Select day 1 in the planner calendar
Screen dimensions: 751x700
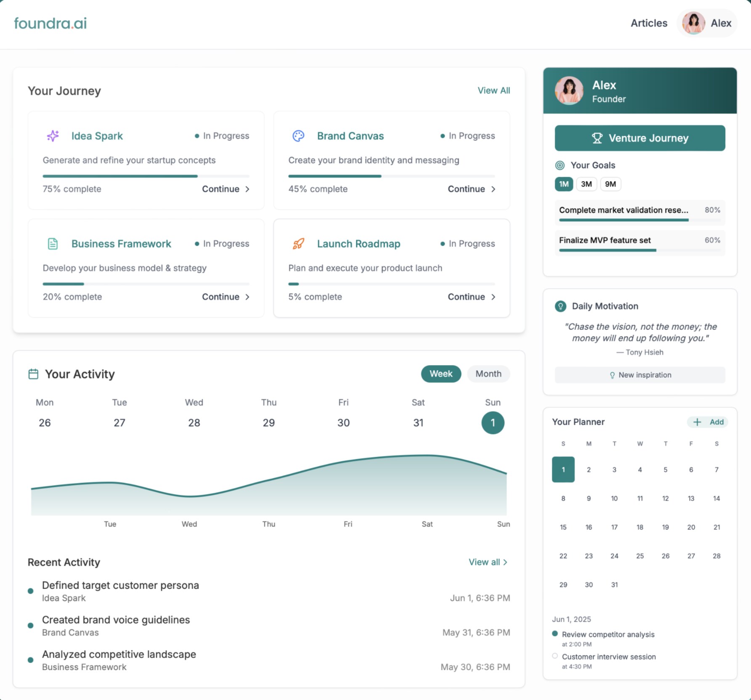[563, 469]
